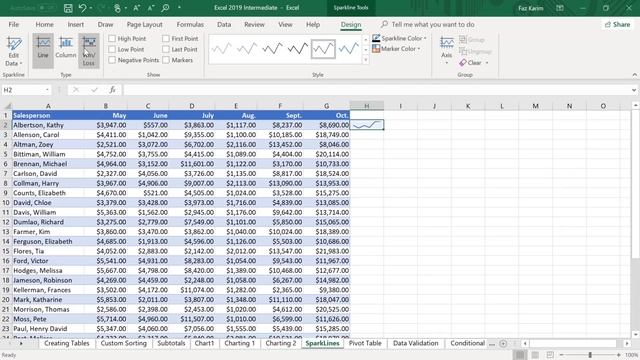Click the Touch/Mouse mode icon
The width and height of the screenshot is (640, 360).
click(117, 8)
